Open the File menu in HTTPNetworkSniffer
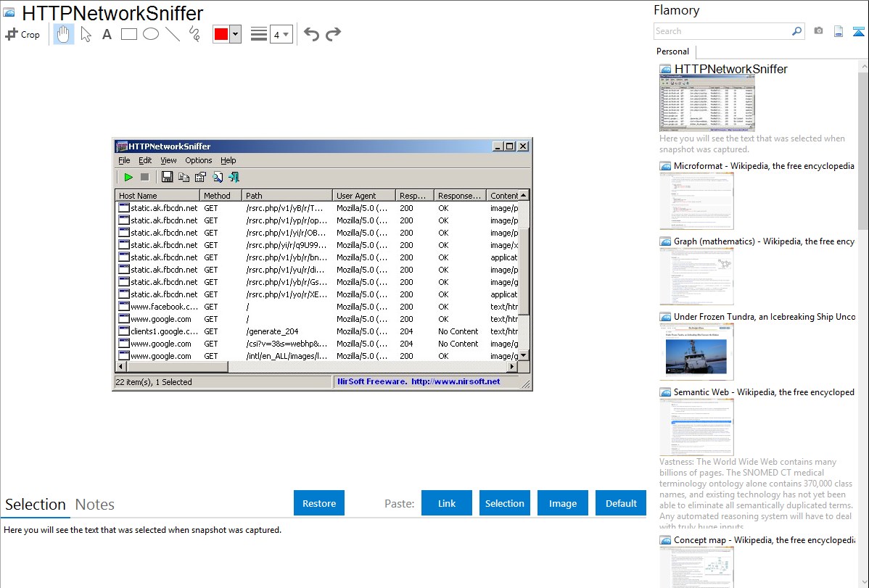The height and width of the screenshot is (588, 869). 124,161
